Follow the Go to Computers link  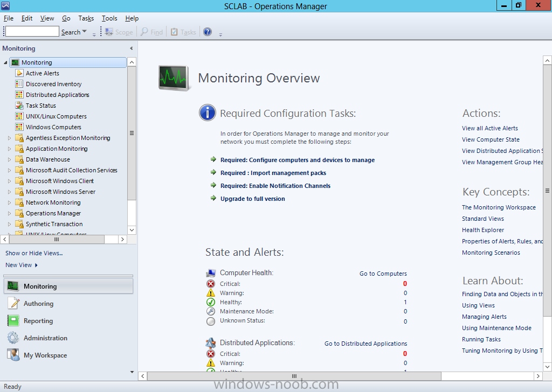tap(383, 274)
